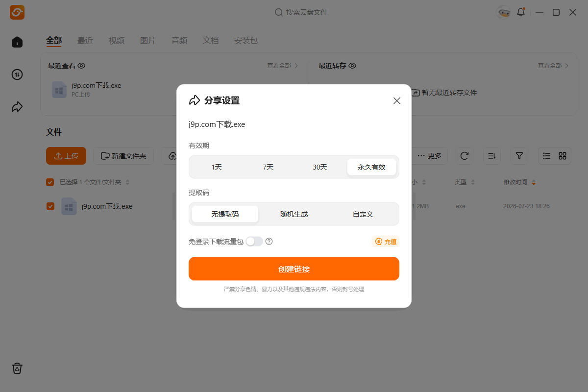Switch to 图片 tab
Screen dimensions: 588x392
[148, 41]
